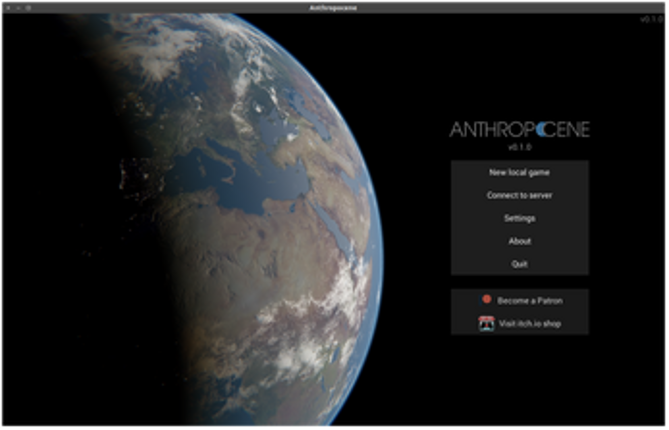Choose Quit from the main menu
This screenshot has width=669, height=430.
(x=520, y=264)
